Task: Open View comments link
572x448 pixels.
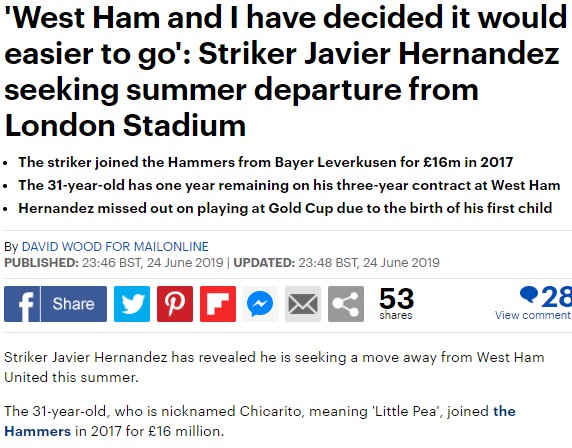Action: pos(533,315)
